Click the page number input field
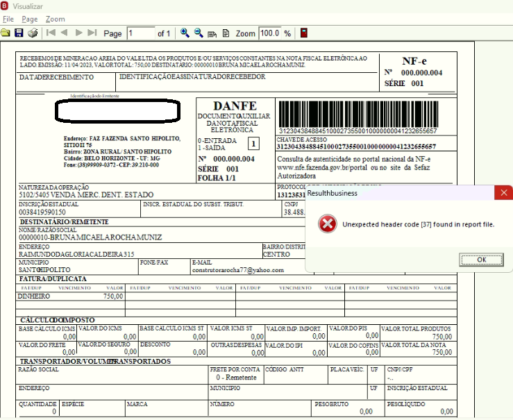 click(x=141, y=33)
